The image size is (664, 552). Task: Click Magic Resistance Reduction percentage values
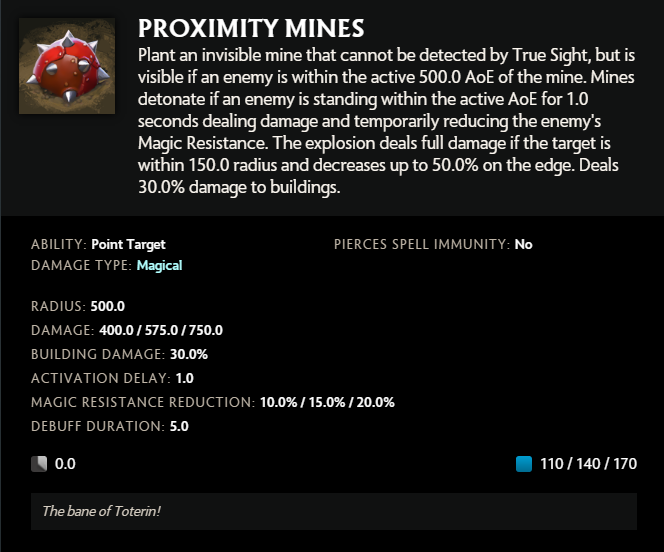(327, 402)
